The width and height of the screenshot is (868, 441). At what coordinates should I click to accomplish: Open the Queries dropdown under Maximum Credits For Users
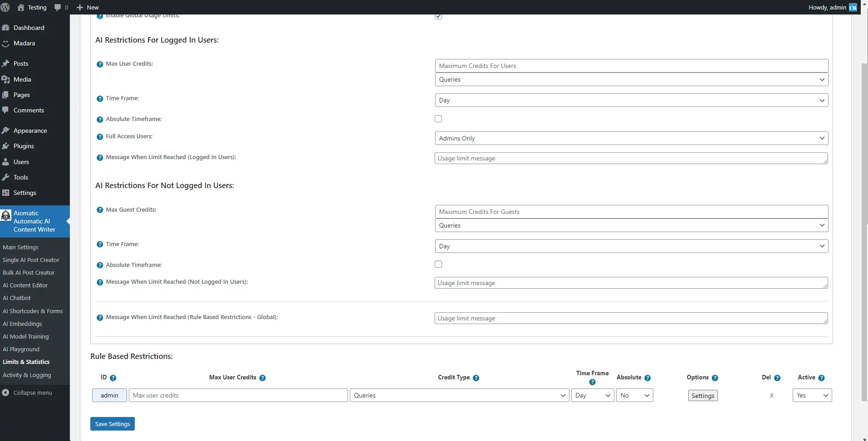pos(632,79)
